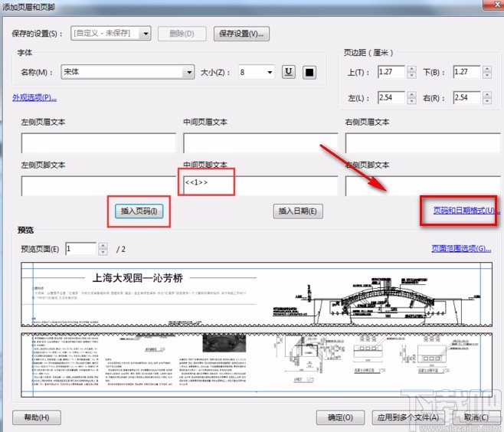Click the right header text box
504x432 pixels.
point(423,143)
